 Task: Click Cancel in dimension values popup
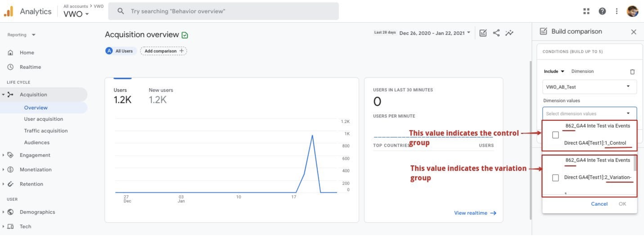(599, 204)
